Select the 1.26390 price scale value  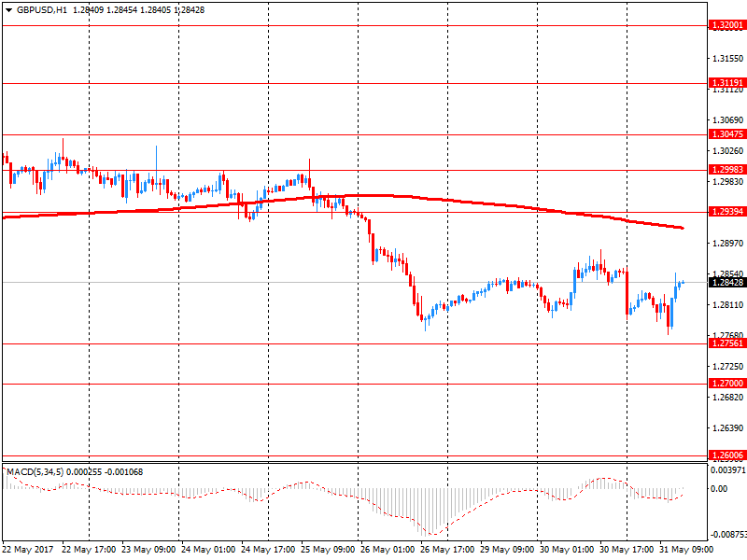click(728, 428)
